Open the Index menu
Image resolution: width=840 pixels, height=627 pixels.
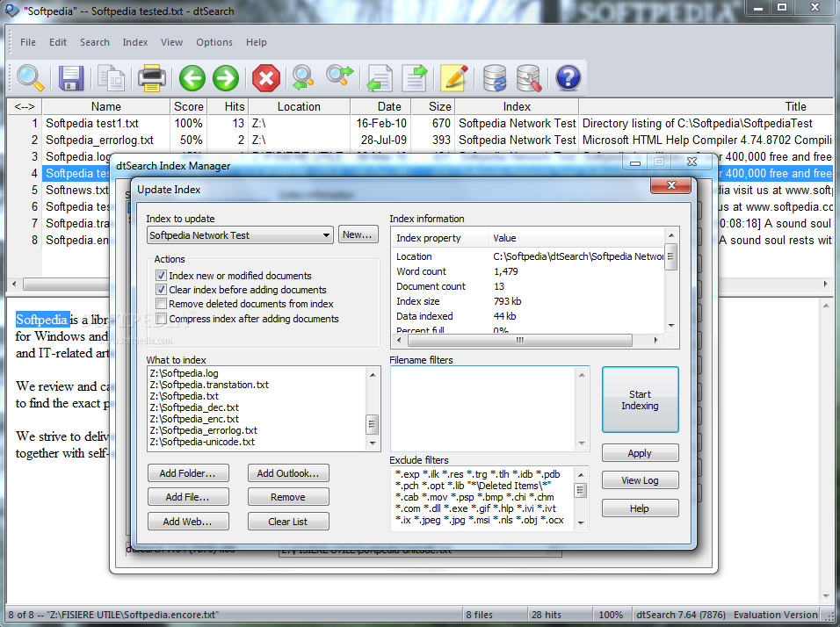click(135, 42)
